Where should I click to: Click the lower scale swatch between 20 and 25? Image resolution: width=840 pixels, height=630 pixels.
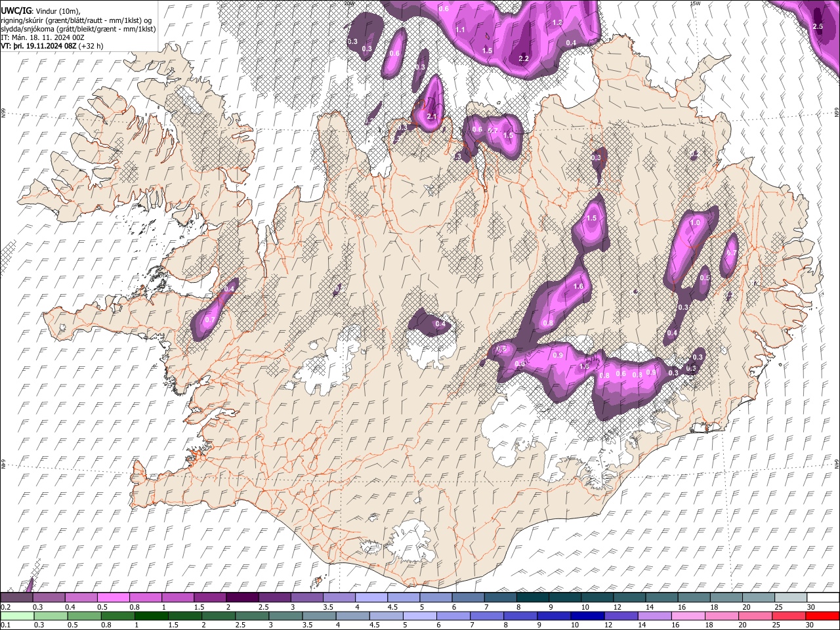tap(755, 616)
